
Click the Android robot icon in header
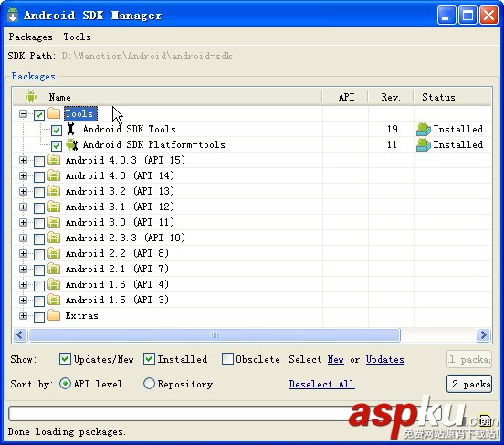(x=31, y=97)
